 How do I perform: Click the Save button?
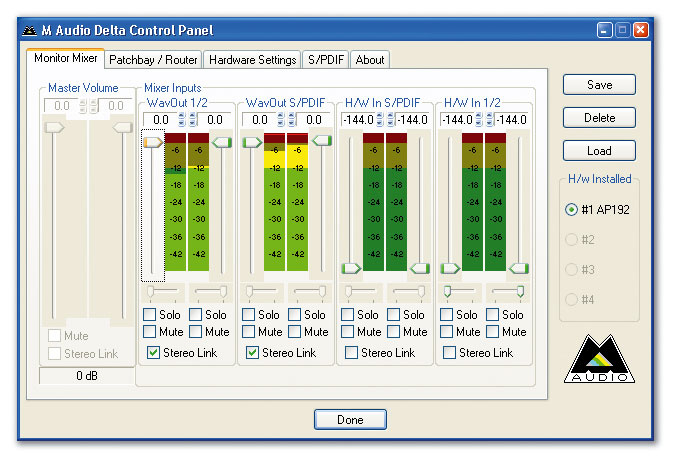[x=599, y=85]
